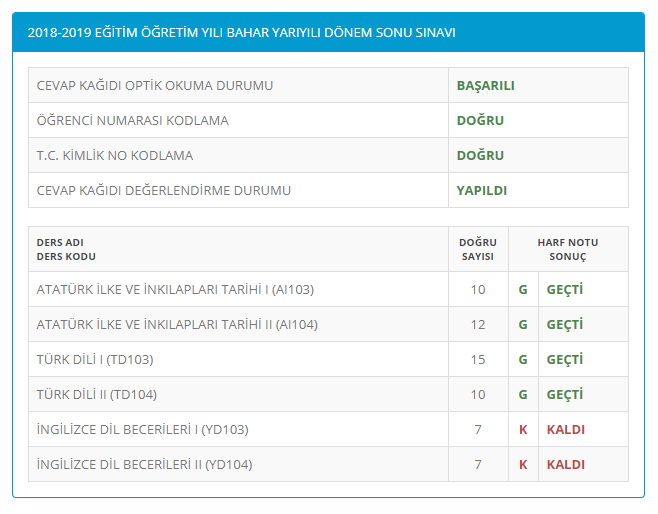The width and height of the screenshot is (658, 514).
Task: Select TÜRK DİLİ I (TD103) course
Action: (x=95, y=360)
